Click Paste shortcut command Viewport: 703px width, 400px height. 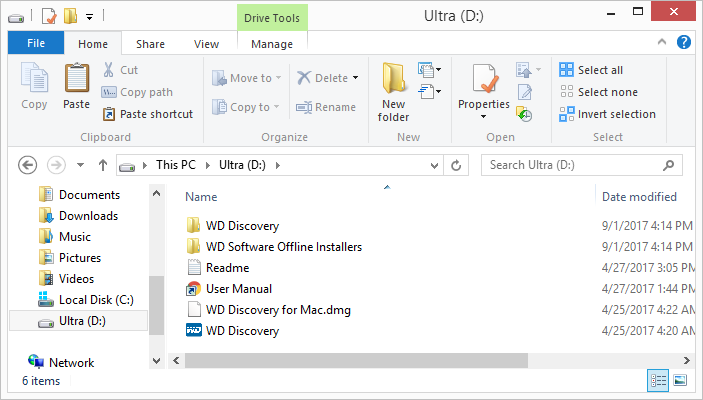point(148,114)
